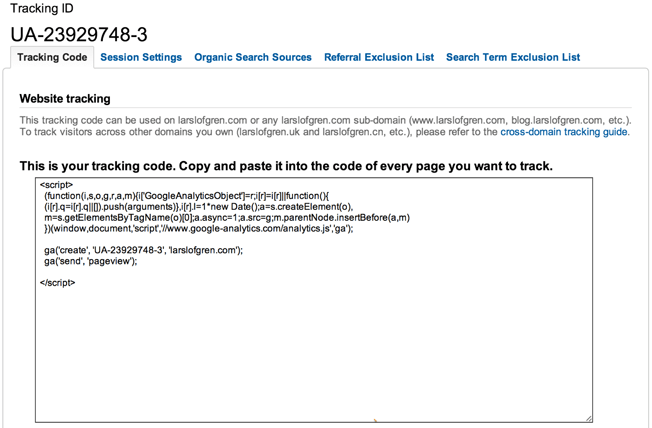
Task: Open the Session Settings tab
Action: point(141,57)
